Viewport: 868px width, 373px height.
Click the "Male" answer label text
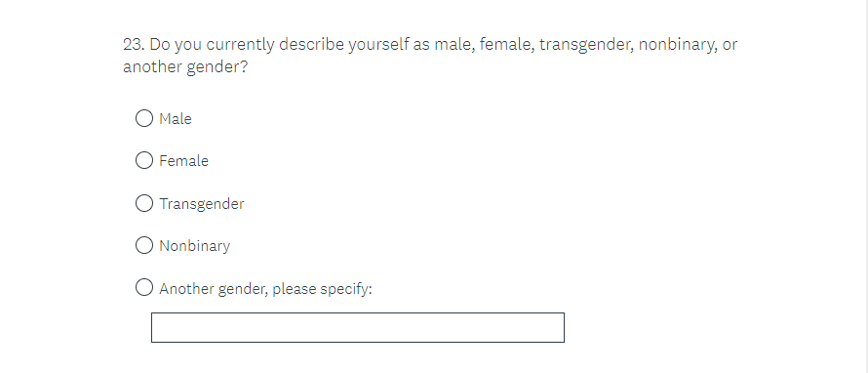click(x=176, y=118)
